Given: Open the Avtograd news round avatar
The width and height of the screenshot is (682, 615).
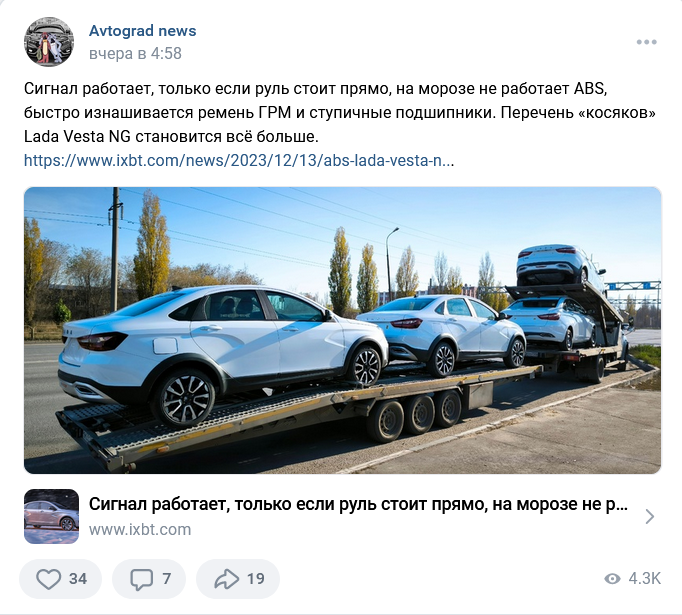Looking at the screenshot, I should click(x=49, y=42).
